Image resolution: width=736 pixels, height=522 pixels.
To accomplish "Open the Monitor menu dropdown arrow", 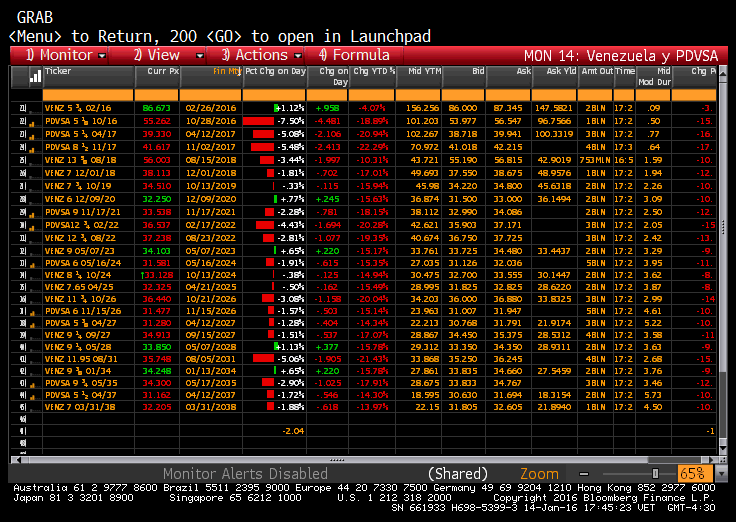I will click(x=102, y=56).
